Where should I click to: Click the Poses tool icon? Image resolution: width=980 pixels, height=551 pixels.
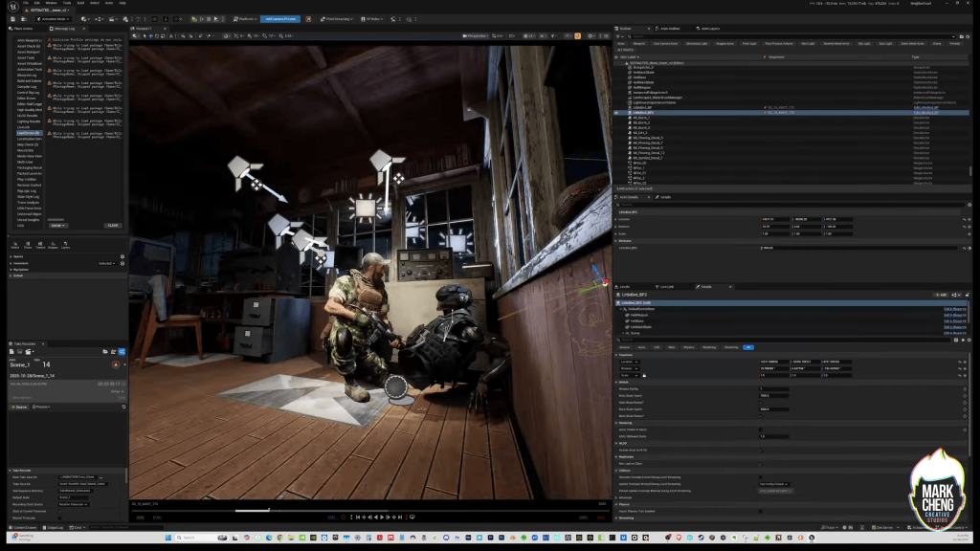point(28,245)
